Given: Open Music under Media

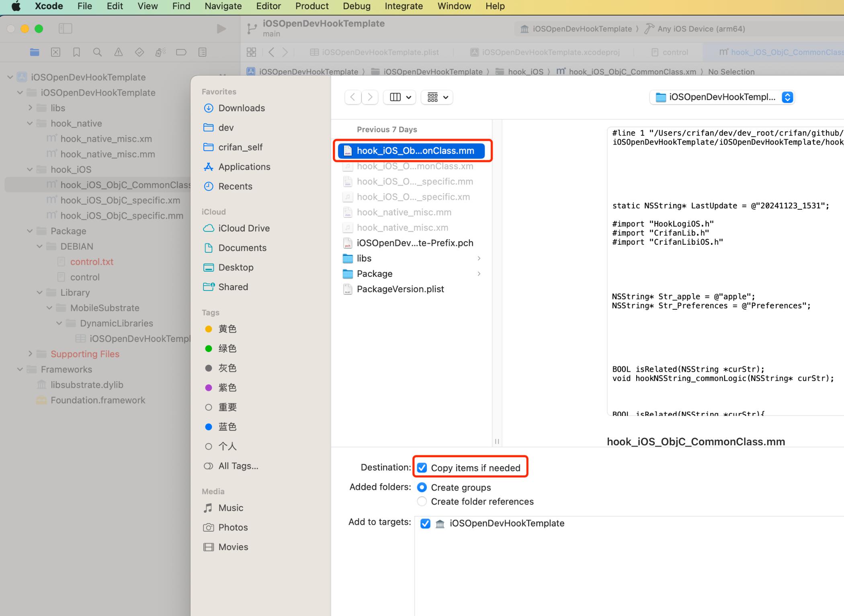Looking at the screenshot, I should [x=230, y=508].
